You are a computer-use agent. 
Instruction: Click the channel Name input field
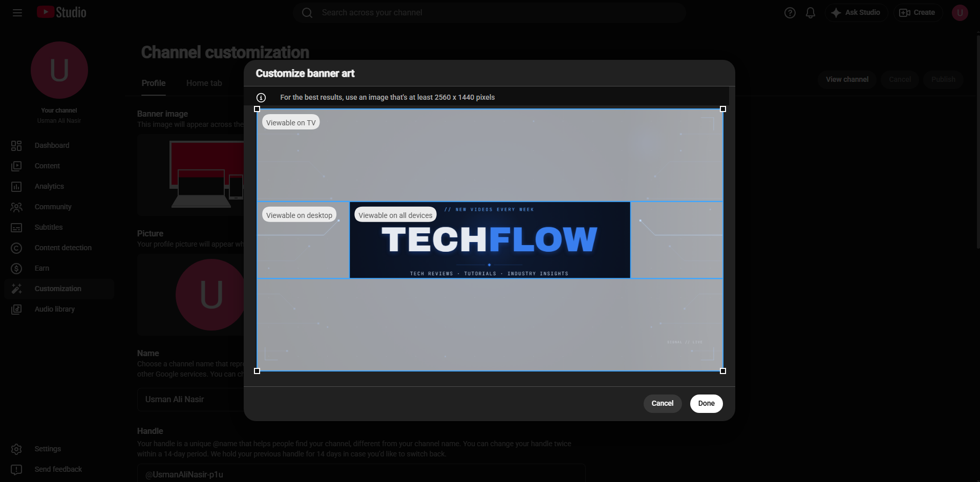(190, 400)
